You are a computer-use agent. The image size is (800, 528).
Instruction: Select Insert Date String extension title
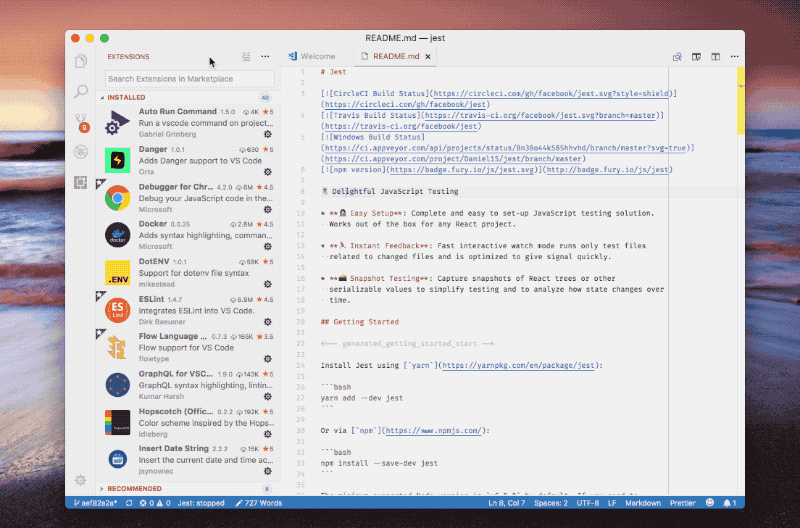coord(173,448)
